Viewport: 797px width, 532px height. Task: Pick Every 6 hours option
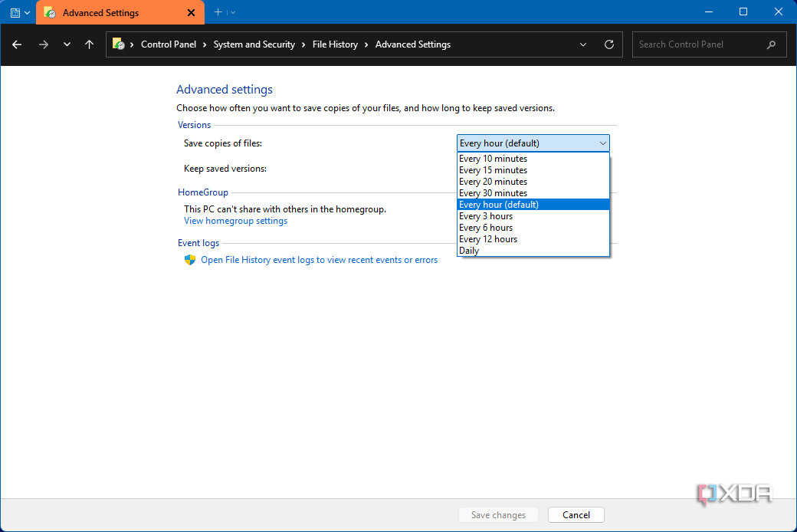pos(533,228)
